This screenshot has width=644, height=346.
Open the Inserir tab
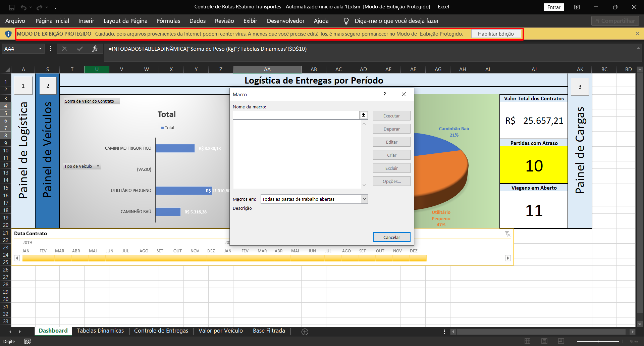tap(86, 21)
